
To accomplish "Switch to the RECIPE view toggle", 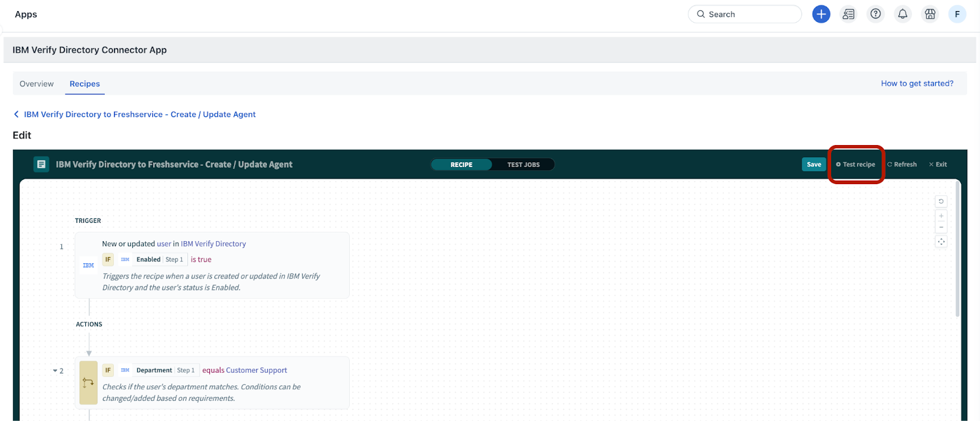I will 461,165.
